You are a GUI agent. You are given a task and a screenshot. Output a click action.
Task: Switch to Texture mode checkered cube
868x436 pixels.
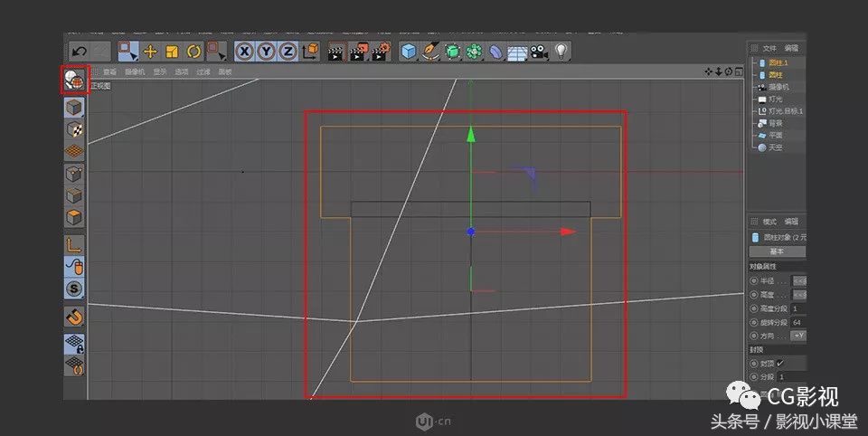74,129
